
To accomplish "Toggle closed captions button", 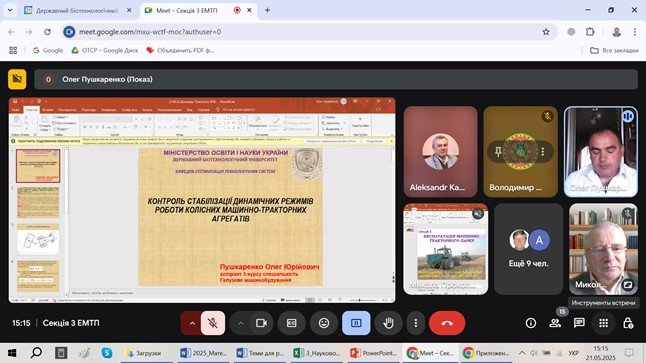I will coord(292,323).
